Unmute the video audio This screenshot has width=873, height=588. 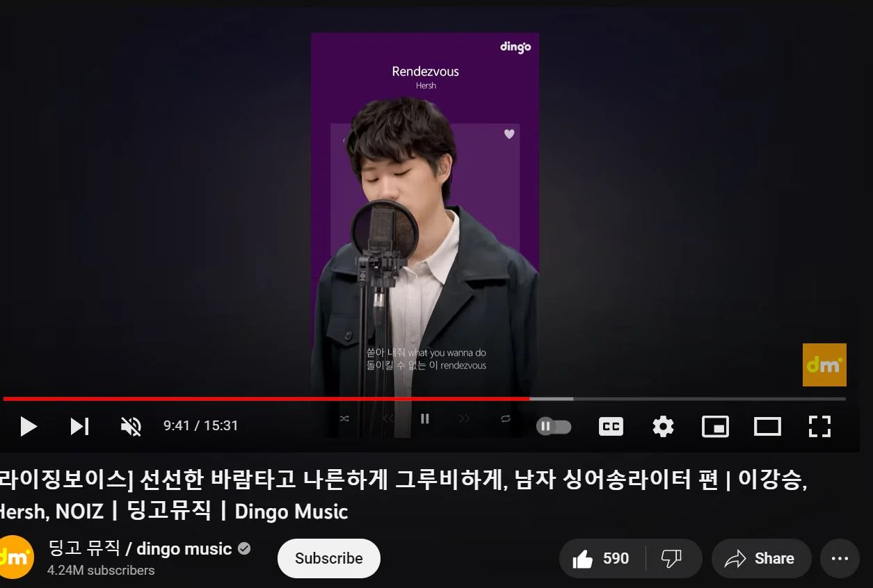[129, 426]
